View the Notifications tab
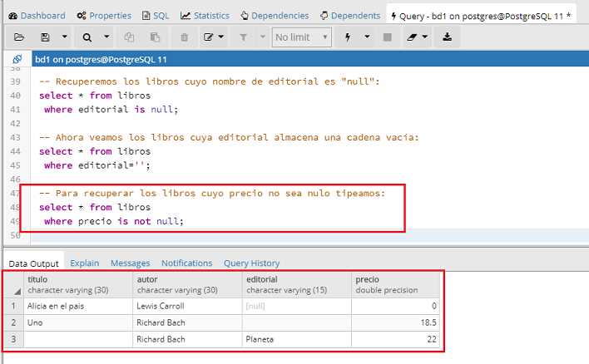The image size is (589, 364). (x=186, y=263)
